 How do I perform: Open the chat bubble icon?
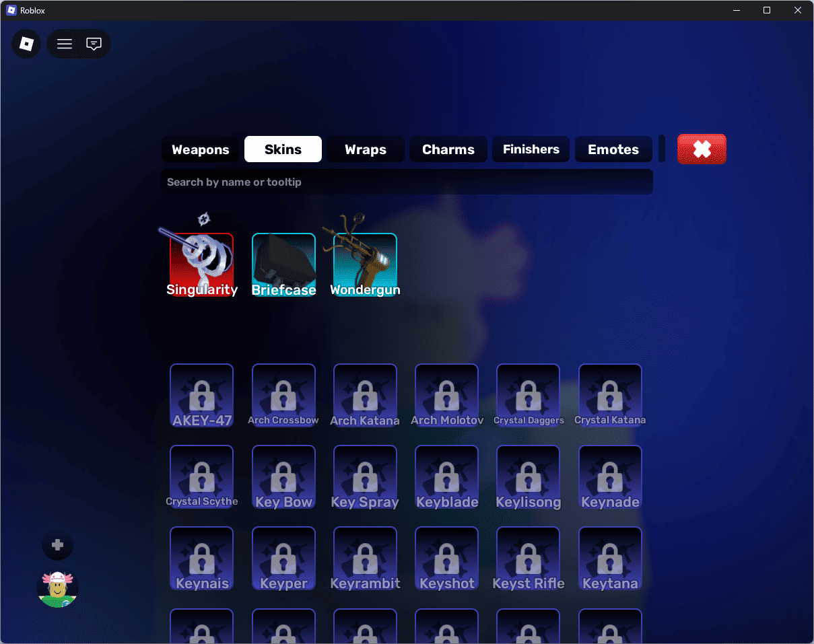pos(94,44)
